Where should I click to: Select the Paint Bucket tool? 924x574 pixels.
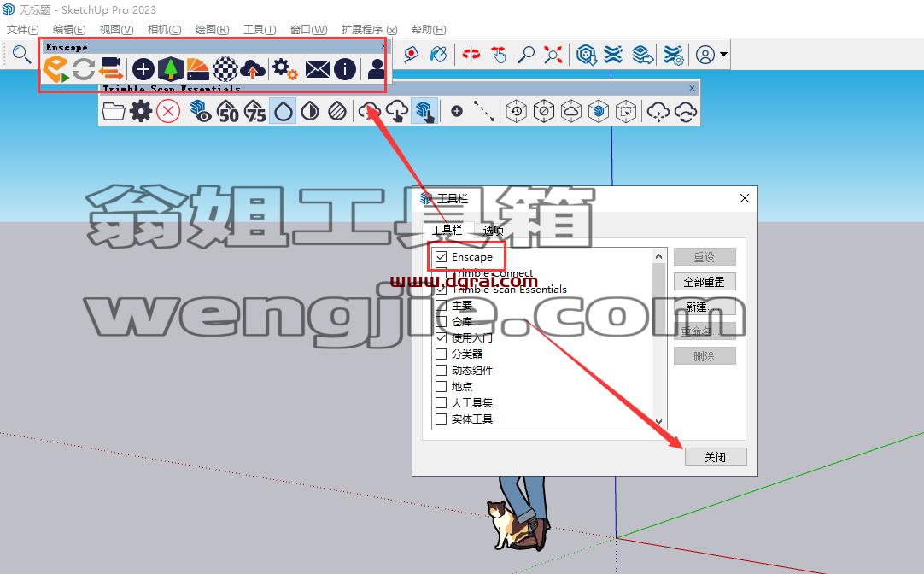pyautogui.click(x=438, y=55)
